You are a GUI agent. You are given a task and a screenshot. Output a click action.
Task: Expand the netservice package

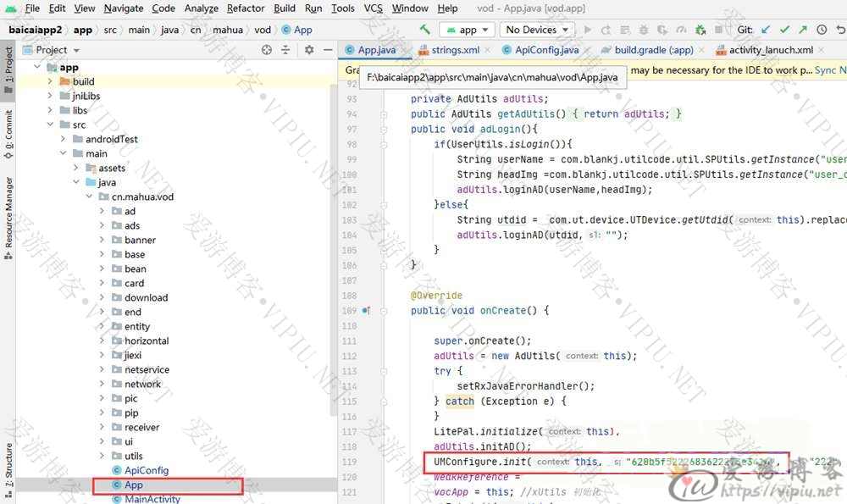[102, 369]
